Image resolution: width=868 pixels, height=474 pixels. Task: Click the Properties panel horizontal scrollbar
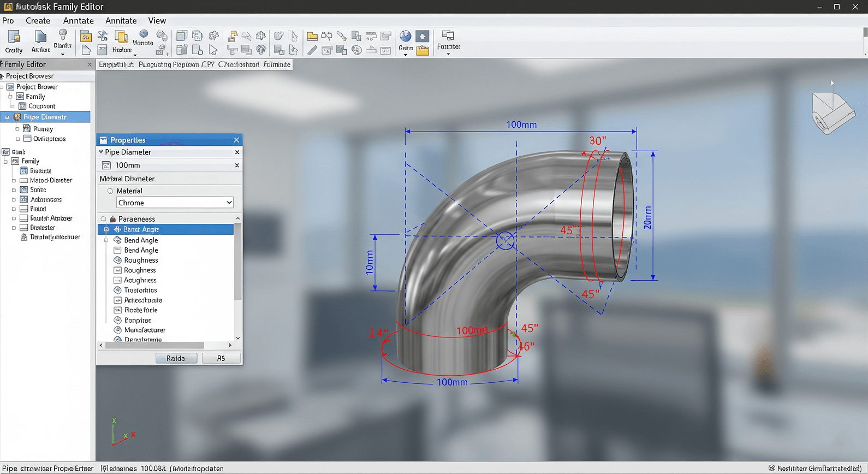154,345
